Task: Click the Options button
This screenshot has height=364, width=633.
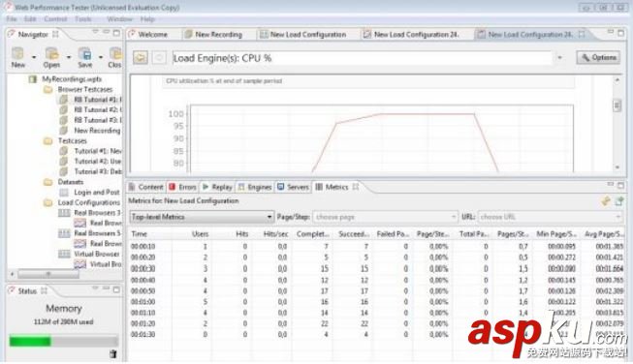Action: coord(598,58)
